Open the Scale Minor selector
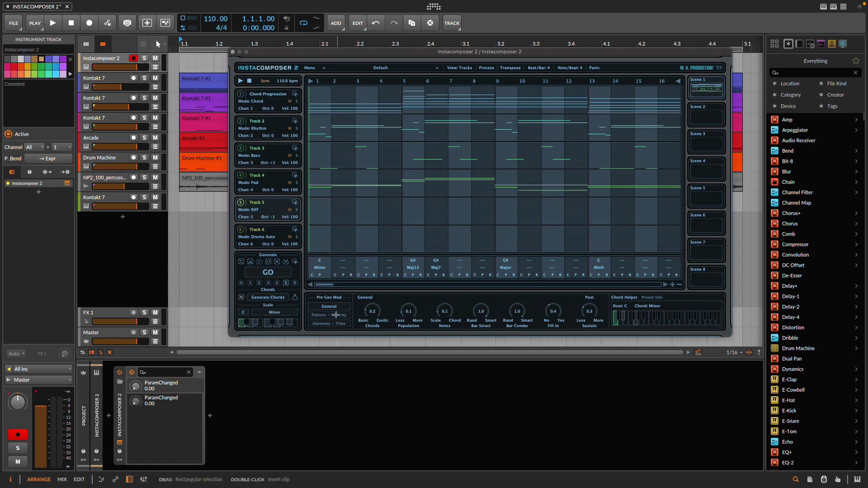The width and height of the screenshot is (868, 488). click(274, 312)
